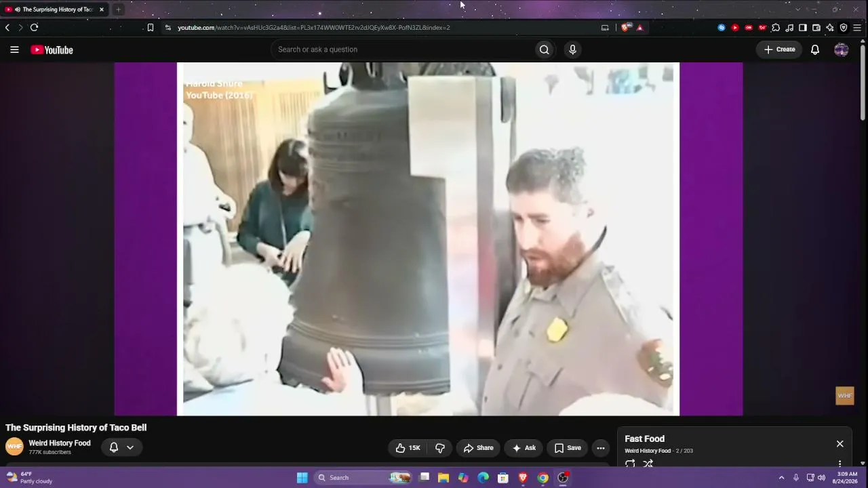Open the media control music note icon
This screenshot has height=488, width=868.
tap(789, 28)
